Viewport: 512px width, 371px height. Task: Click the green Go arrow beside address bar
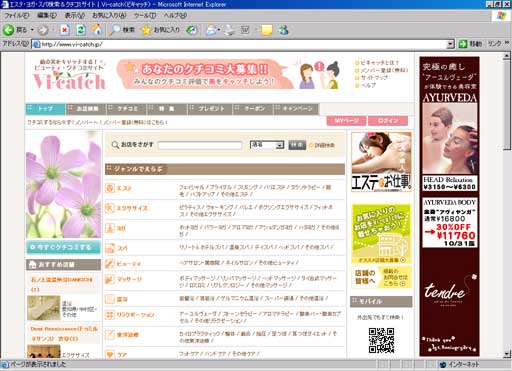(463, 44)
